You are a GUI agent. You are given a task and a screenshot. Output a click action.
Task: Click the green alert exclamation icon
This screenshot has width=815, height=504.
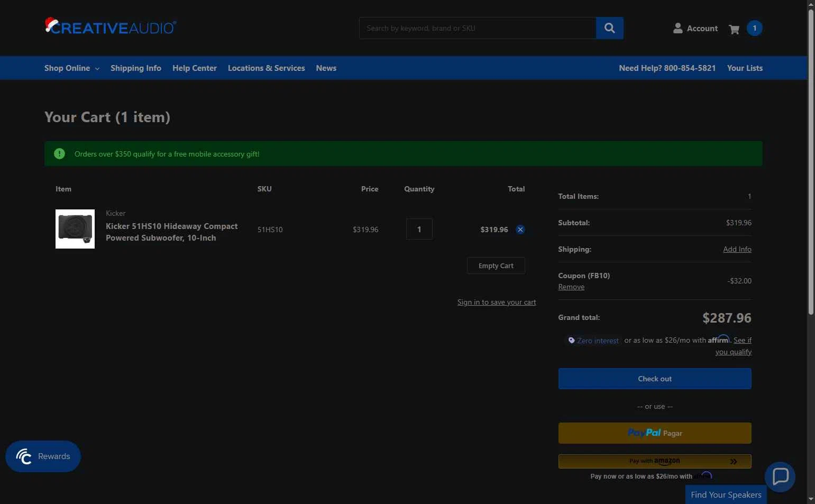tap(59, 154)
